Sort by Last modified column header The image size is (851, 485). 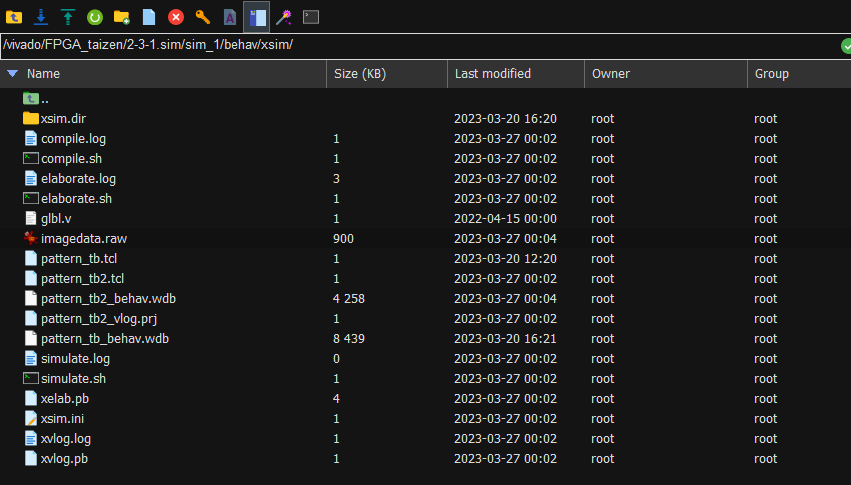pyautogui.click(x=516, y=74)
